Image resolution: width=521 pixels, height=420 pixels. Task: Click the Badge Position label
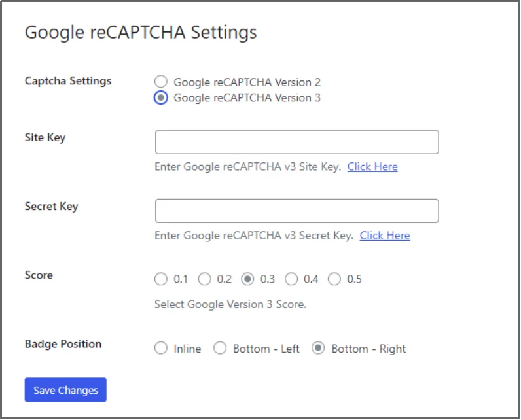pos(63,344)
